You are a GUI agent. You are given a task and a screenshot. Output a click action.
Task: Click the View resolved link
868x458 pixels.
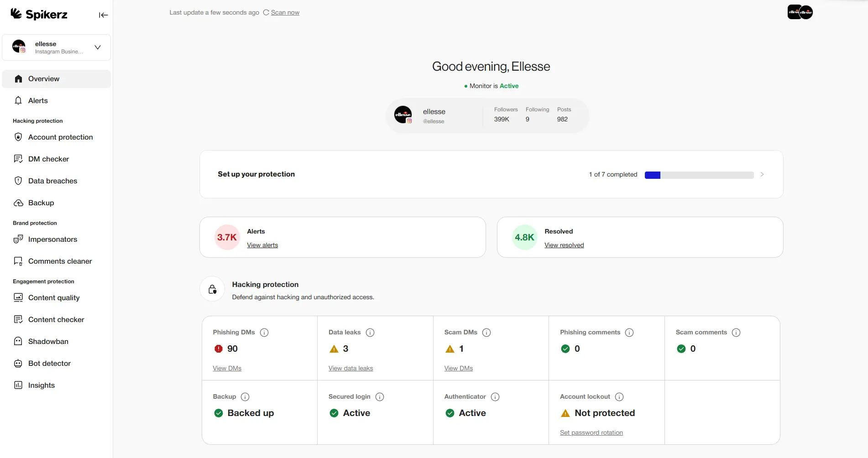pos(564,245)
